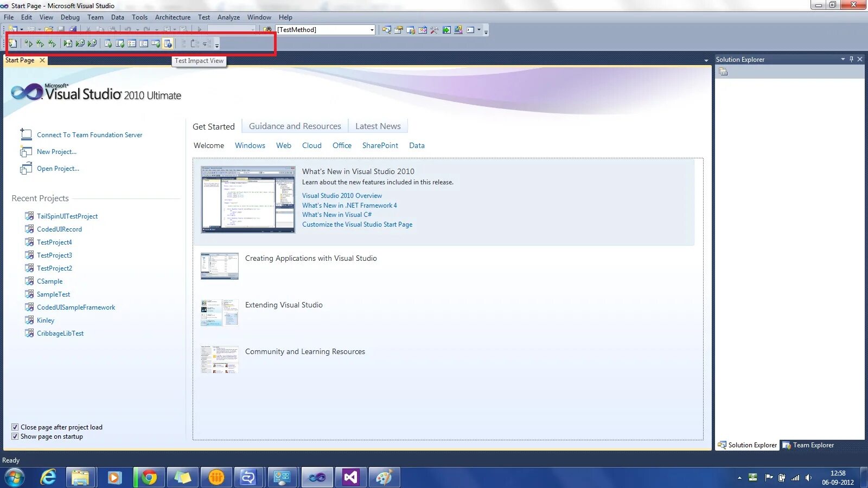Open Command Window toolbar icon

pos(470,30)
